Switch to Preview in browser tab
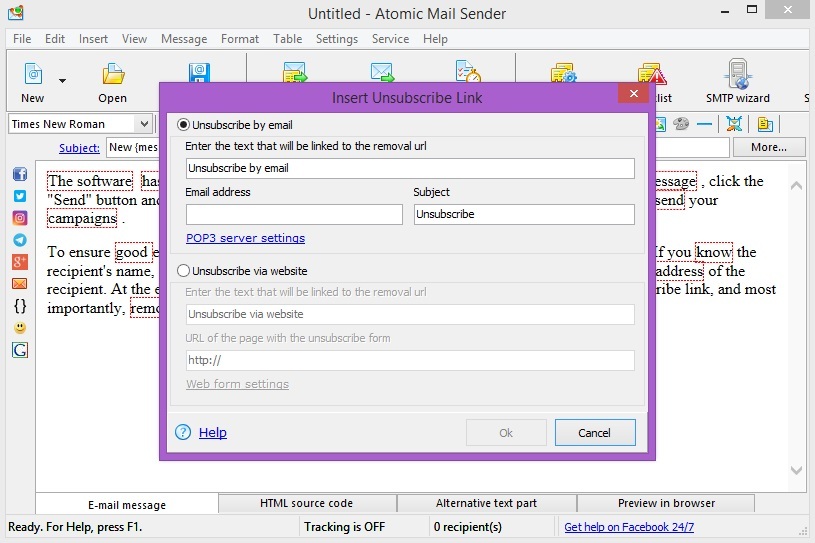The width and height of the screenshot is (815, 543). pos(666,503)
